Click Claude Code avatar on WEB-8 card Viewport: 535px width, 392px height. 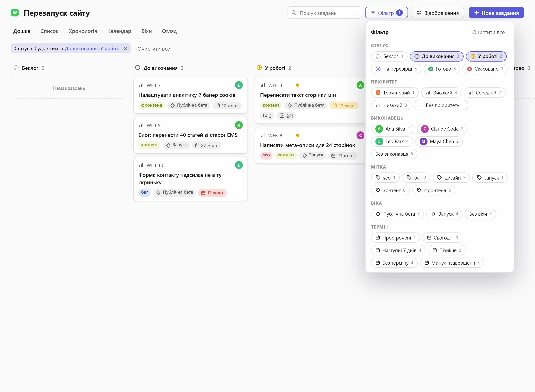pyautogui.click(x=360, y=135)
